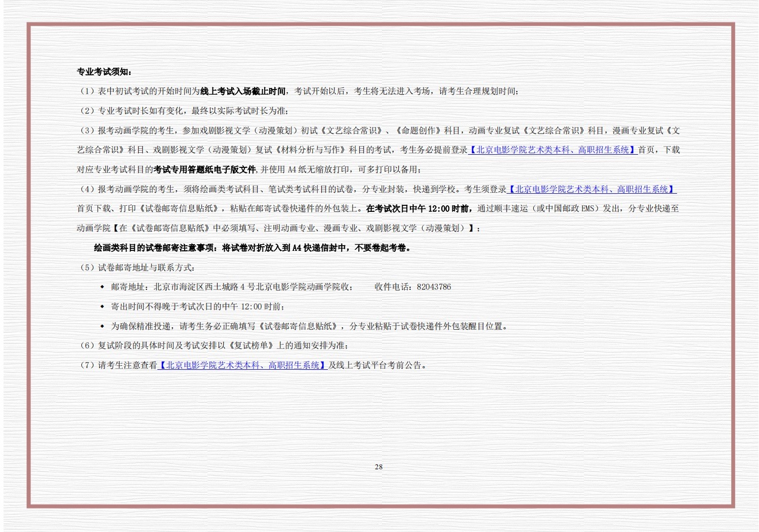Screen dimensions: 759x532
Task: Click page number 28 at the bottom
Action: coord(378,467)
